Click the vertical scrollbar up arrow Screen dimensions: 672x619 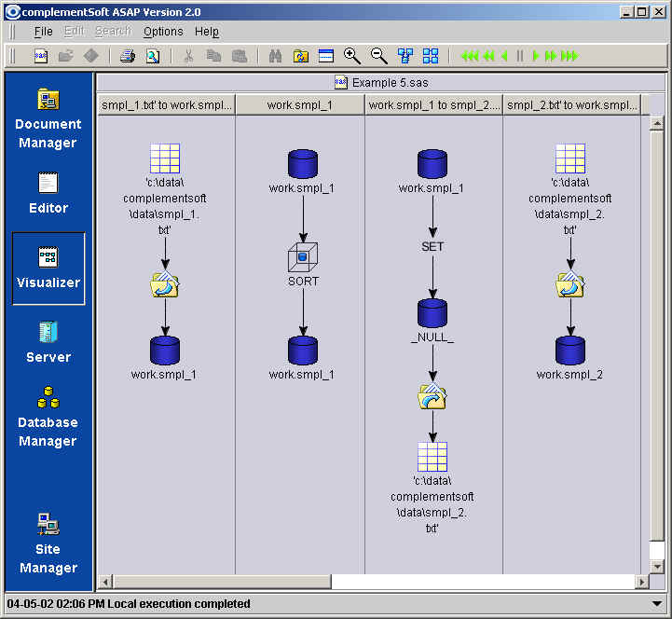[x=656, y=124]
